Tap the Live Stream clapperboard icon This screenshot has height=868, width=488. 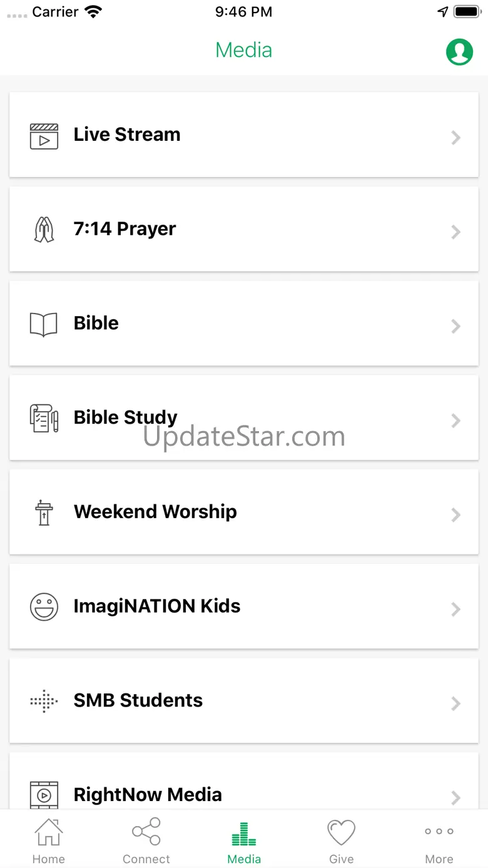(44, 136)
